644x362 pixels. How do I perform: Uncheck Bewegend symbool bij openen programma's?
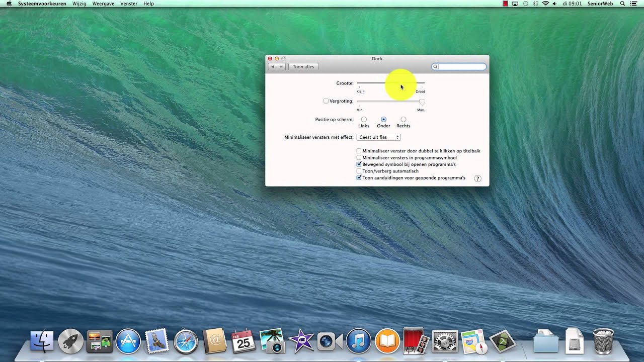(x=359, y=164)
